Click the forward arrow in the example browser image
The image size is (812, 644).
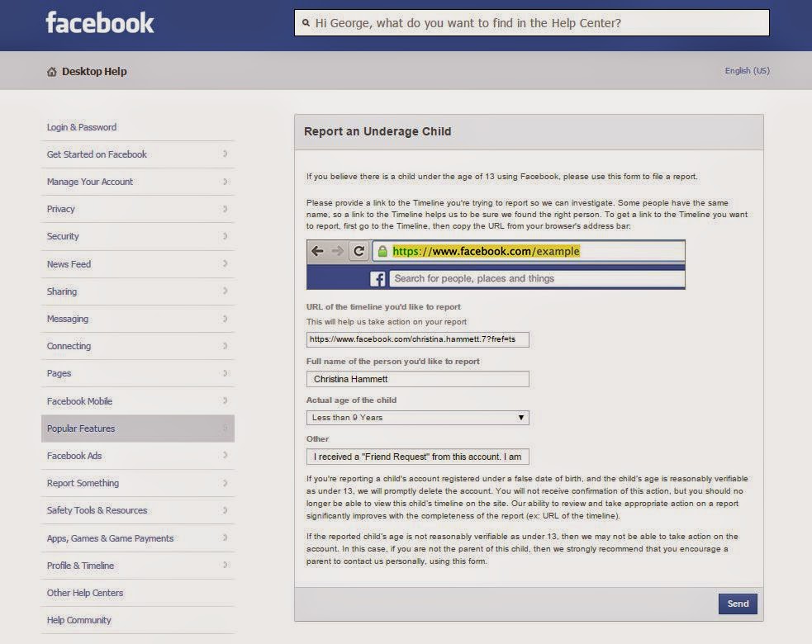pyautogui.click(x=338, y=251)
